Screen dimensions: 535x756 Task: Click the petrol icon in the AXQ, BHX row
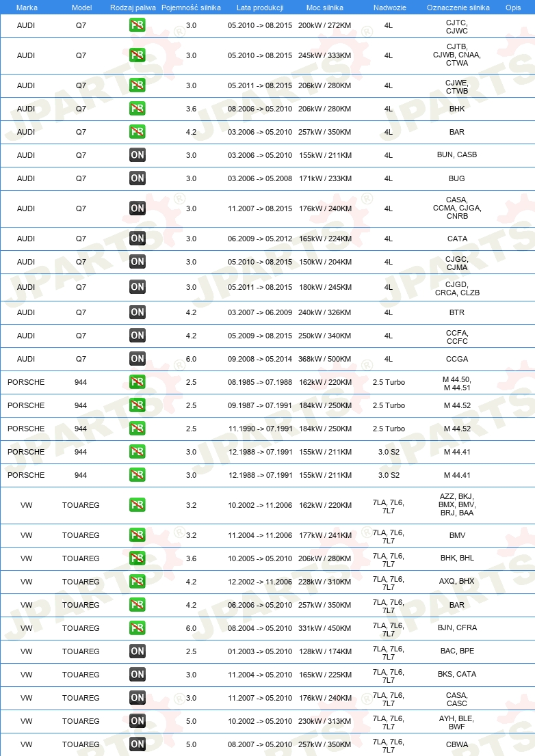138,581
